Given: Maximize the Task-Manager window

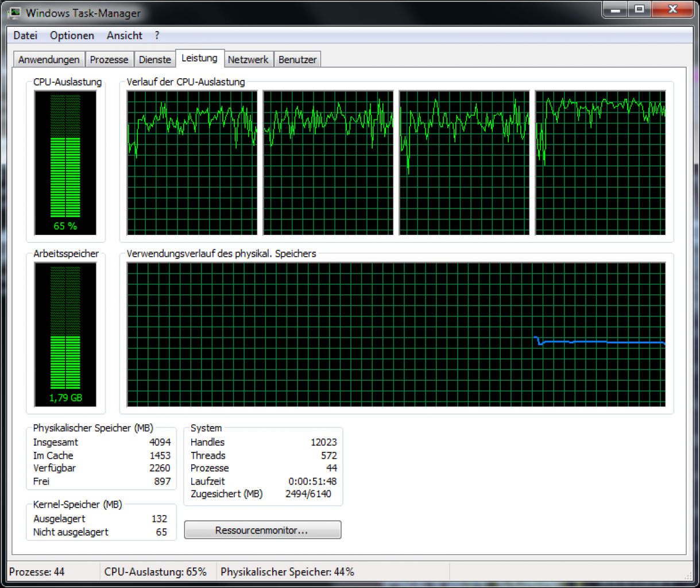Looking at the screenshot, I should click(639, 9).
